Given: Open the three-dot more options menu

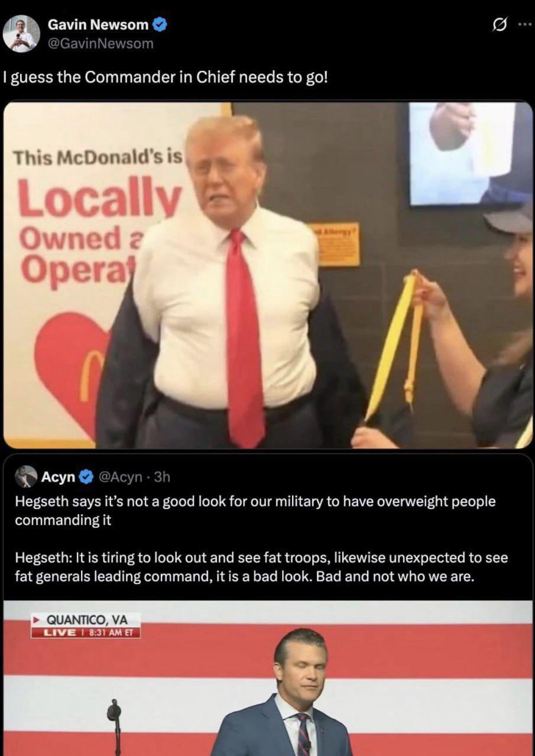Looking at the screenshot, I should [524, 25].
